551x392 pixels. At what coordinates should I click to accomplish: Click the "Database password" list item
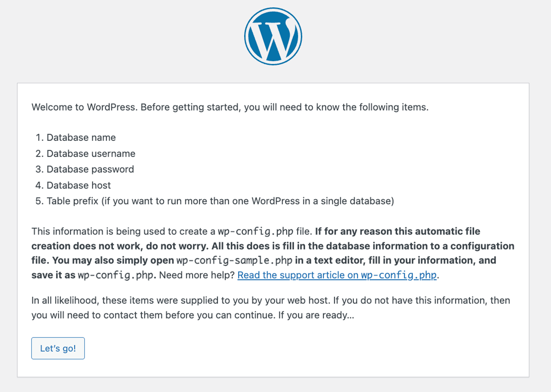90,169
